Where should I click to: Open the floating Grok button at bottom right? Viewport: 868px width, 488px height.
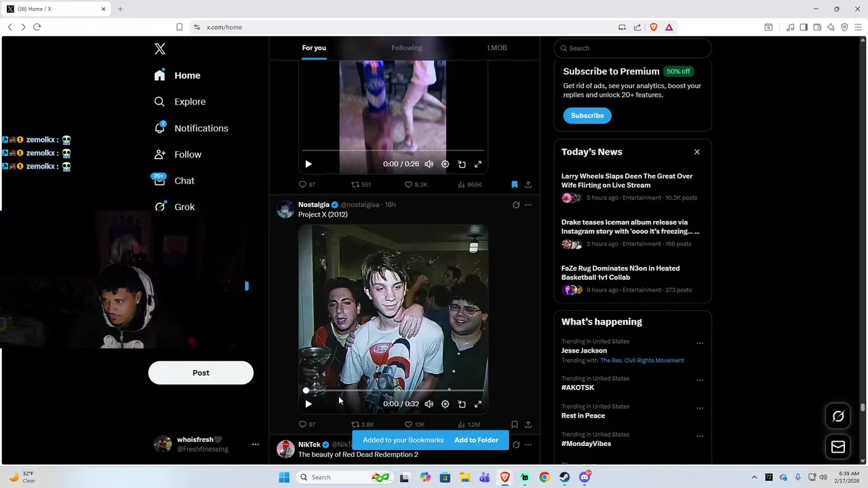coord(838,417)
